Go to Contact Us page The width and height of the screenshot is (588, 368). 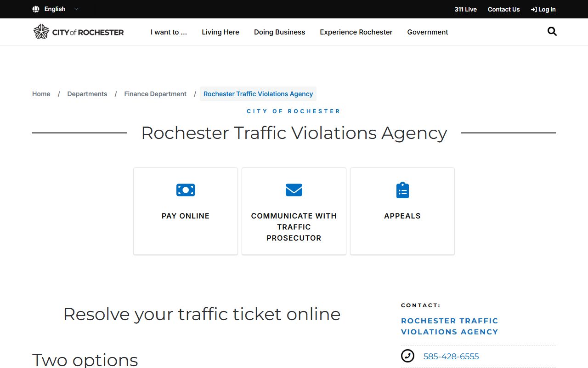coord(503,9)
